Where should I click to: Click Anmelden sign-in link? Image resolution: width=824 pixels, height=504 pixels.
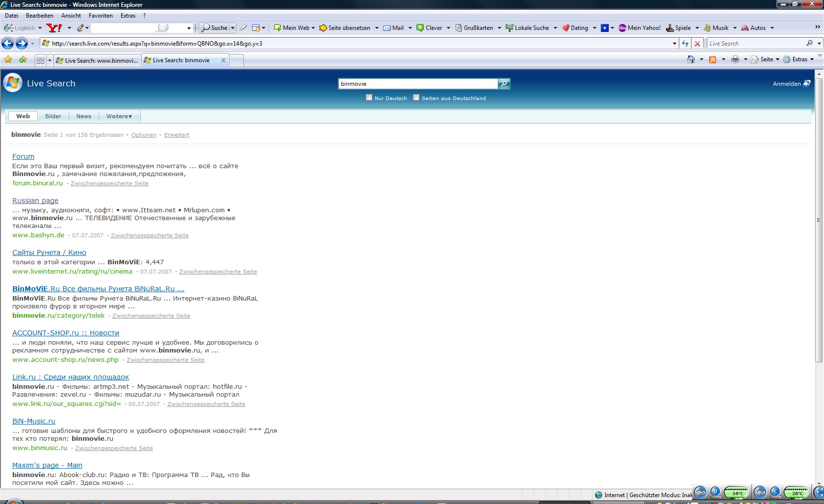(x=791, y=84)
